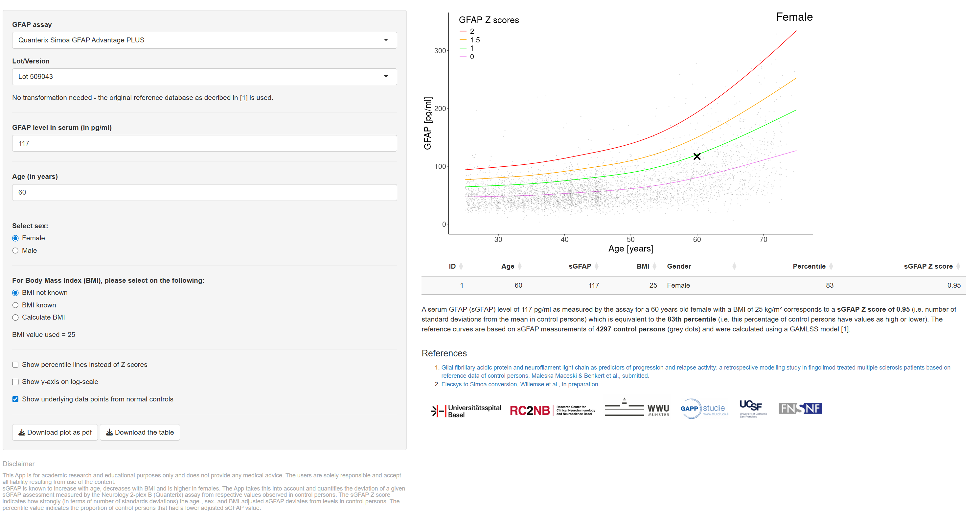980x528 pixels.
Task: Expand the Lot/Version dropdown
Action: (204, 77)
